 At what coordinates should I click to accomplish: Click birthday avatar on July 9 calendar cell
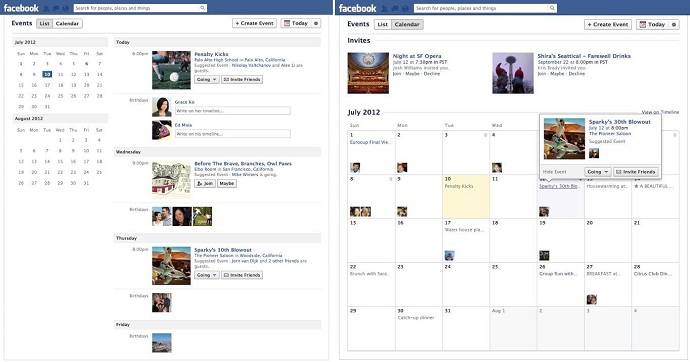point(402,212)
